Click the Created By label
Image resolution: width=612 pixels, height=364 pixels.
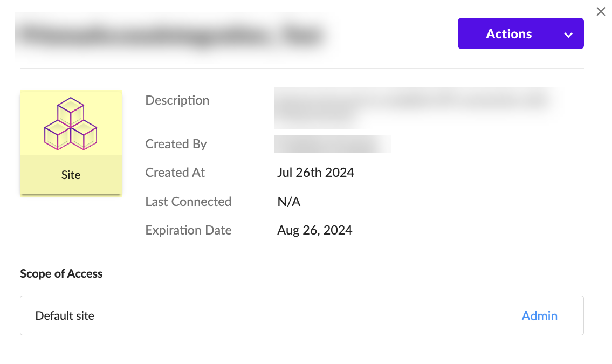tap(176, 144)
